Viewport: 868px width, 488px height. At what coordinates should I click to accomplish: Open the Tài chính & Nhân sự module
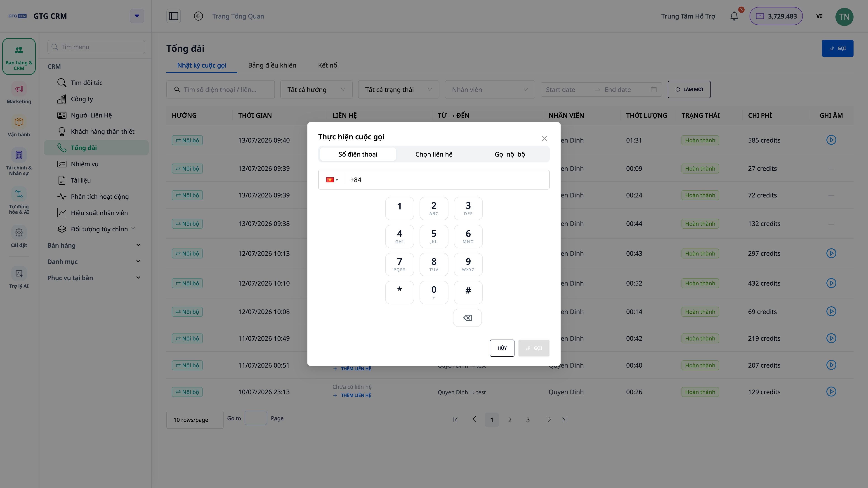19,162
